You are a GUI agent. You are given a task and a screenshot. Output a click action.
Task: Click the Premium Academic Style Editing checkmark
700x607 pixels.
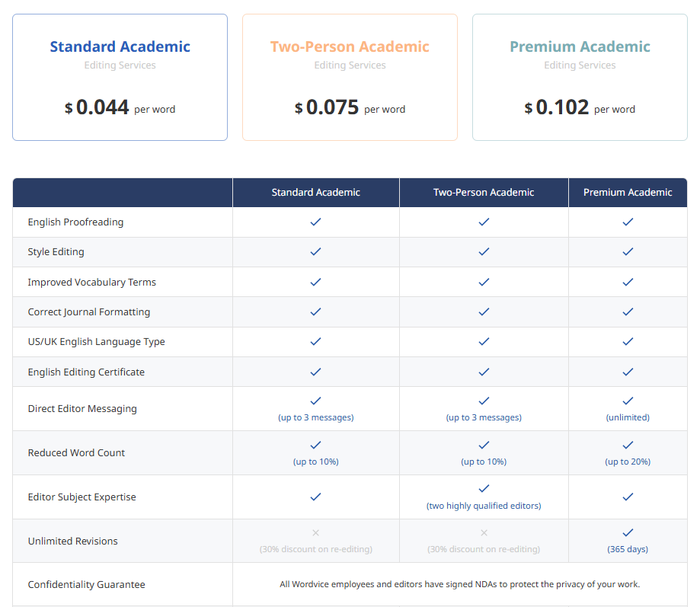628,252
